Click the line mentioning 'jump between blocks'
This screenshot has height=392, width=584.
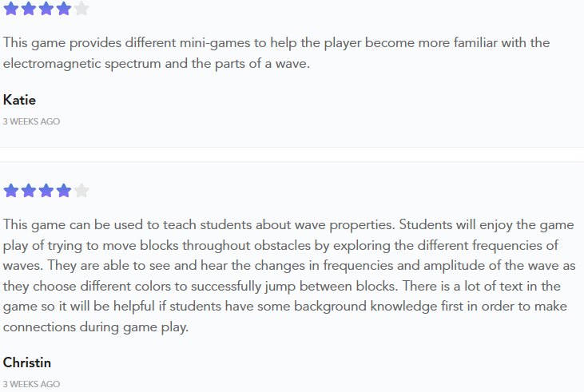[282, 287]
